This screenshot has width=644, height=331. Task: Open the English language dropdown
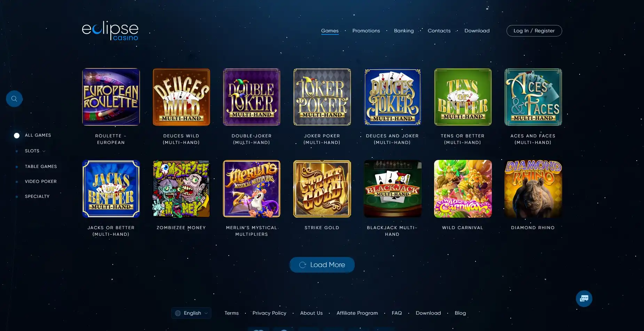click(x=191, y=313)
